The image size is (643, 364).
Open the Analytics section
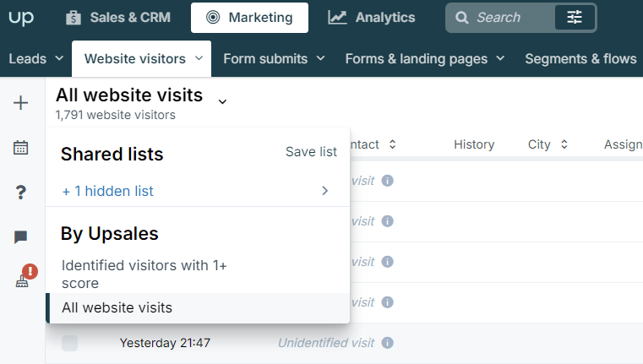click(372, 18)
